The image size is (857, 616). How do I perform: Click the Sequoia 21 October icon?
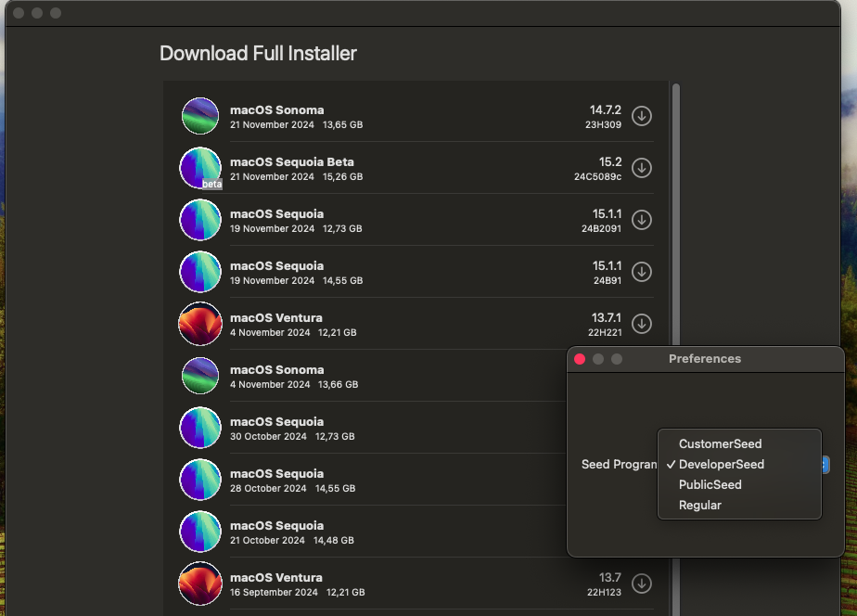(200, 532)
